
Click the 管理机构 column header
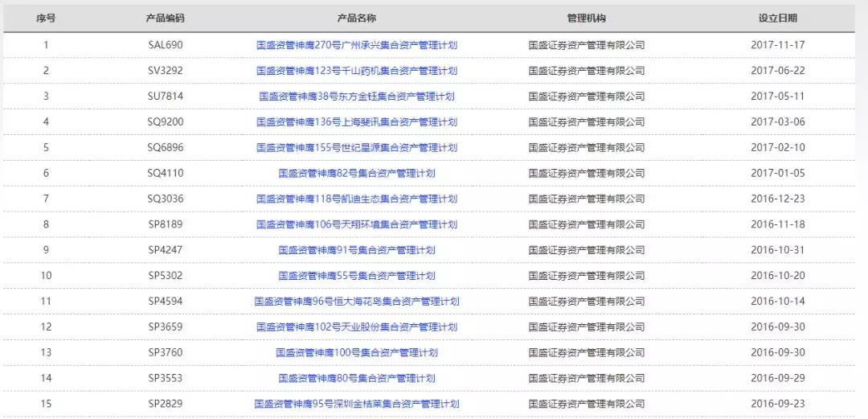[x=586, y=18]
